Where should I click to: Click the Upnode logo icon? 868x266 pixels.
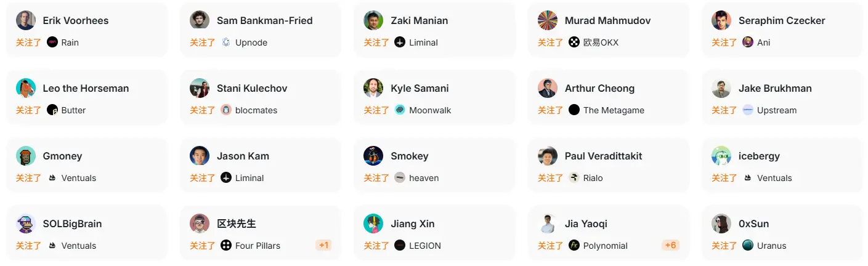(x=226, y=42)
